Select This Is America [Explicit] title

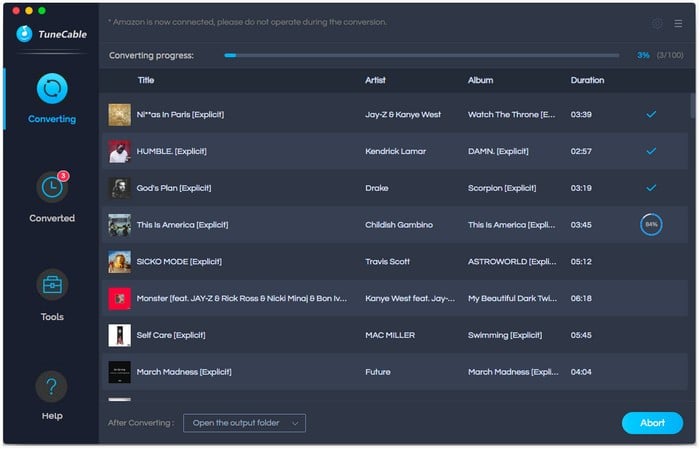tap(182, 224)
